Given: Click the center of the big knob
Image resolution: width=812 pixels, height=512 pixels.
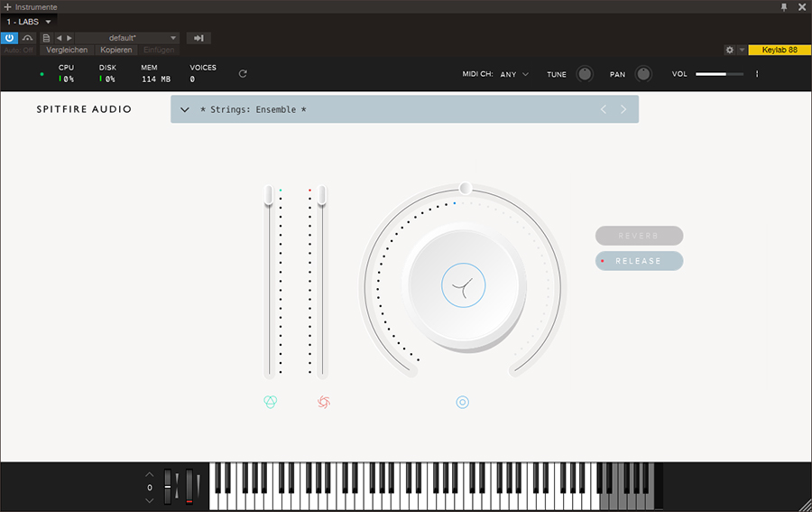Looking at the screenshot, I should click(x=464, y=285).
